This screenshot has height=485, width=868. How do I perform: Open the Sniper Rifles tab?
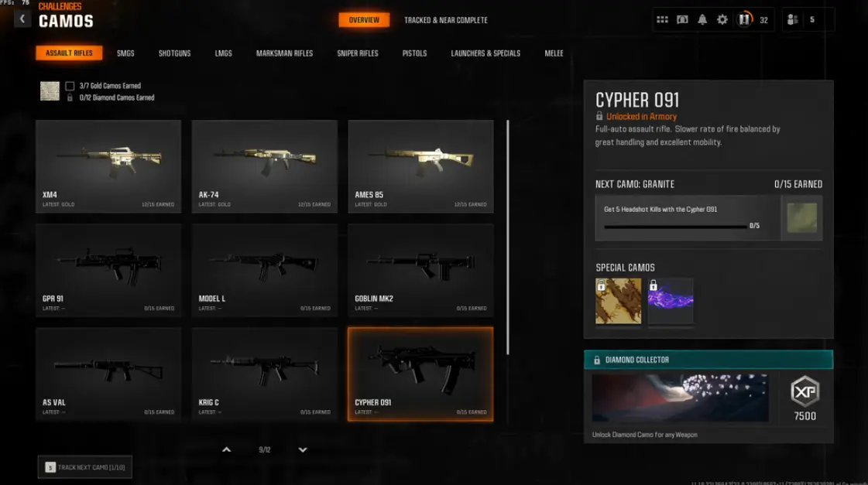pos(358,53)
